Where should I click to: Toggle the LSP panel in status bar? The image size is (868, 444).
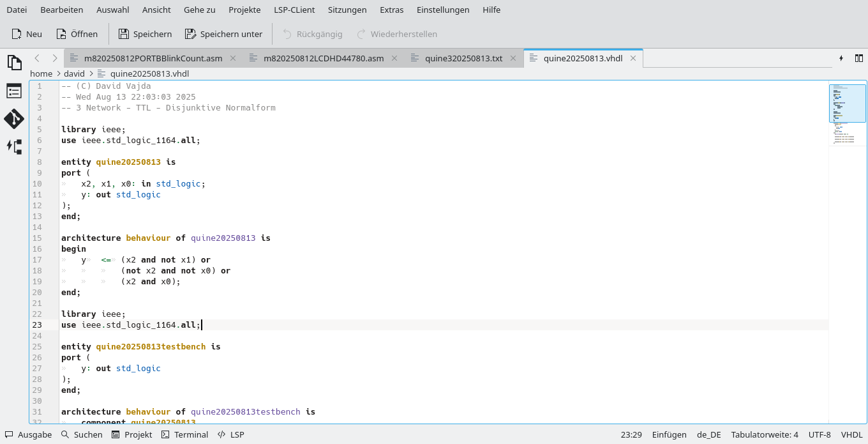click(x=231, y=434)
